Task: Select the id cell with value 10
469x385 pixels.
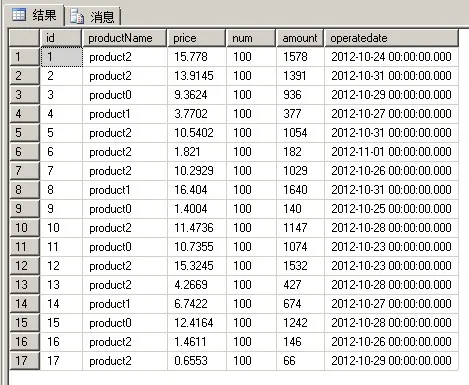Action: pos(61,228)
